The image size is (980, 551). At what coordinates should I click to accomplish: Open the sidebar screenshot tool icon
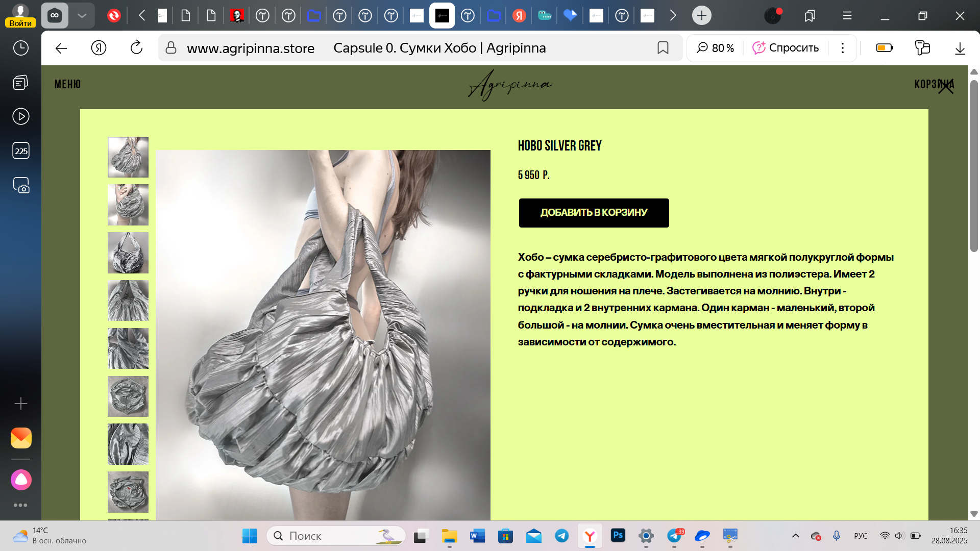20,185
